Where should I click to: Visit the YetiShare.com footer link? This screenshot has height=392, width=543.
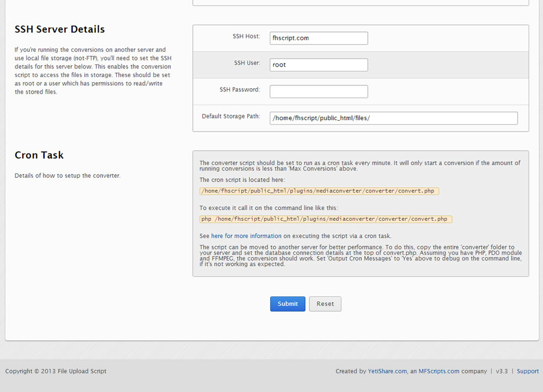[x=387, y=371]
